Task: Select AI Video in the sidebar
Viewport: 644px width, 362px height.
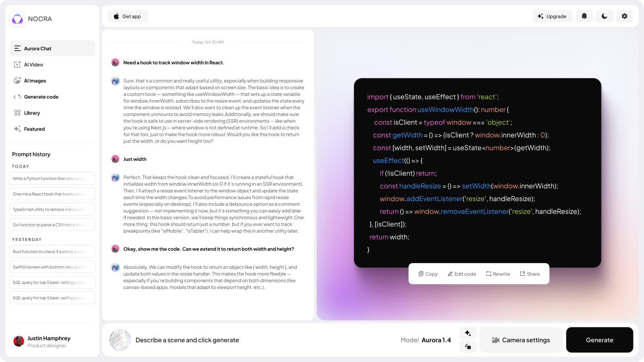Action: (x=34, y=64)
